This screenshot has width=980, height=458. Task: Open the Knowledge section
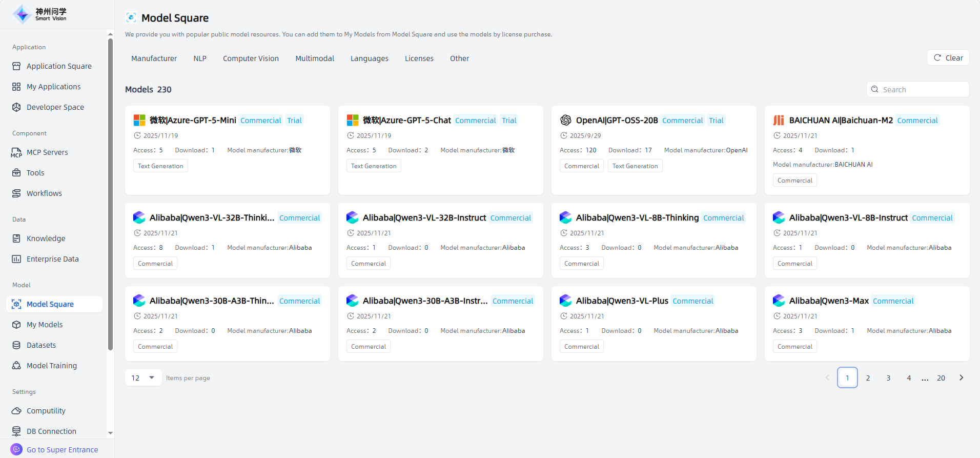click(x=46, y=238)
